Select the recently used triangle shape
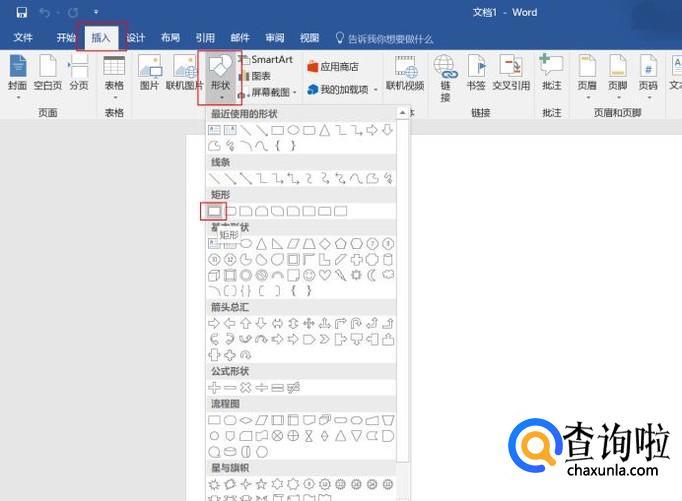Screen dimensions: 682x501 coord(324,130)
